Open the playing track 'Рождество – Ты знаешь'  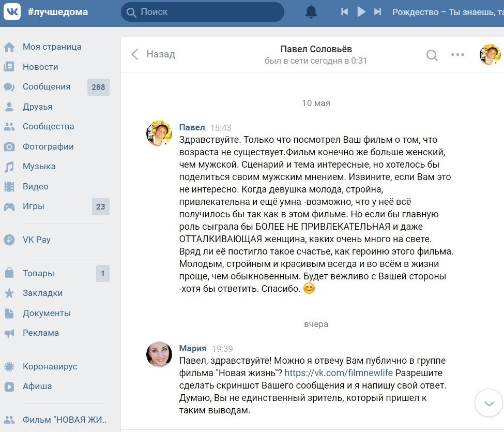click(448, 12)
